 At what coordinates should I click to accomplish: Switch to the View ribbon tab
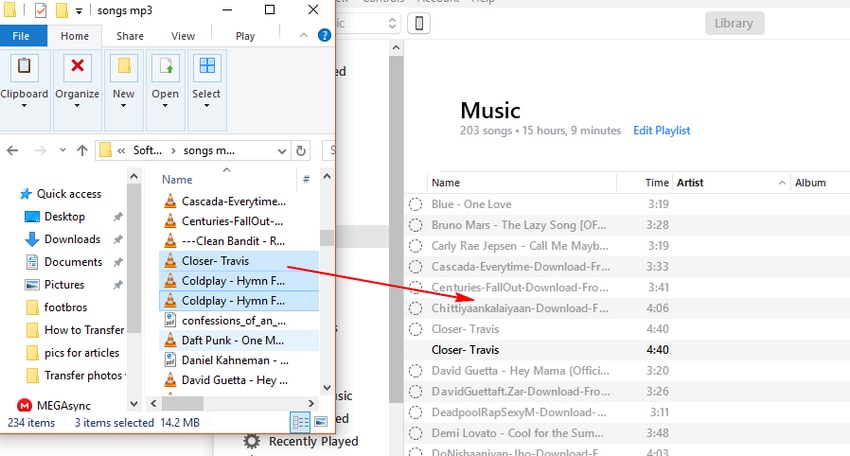(x=183, y=36)
